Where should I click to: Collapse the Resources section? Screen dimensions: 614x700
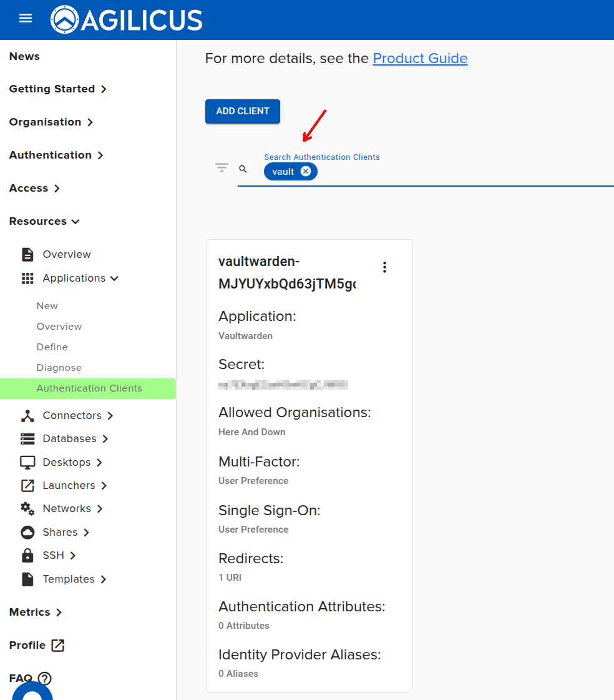[x=44, y=221]
